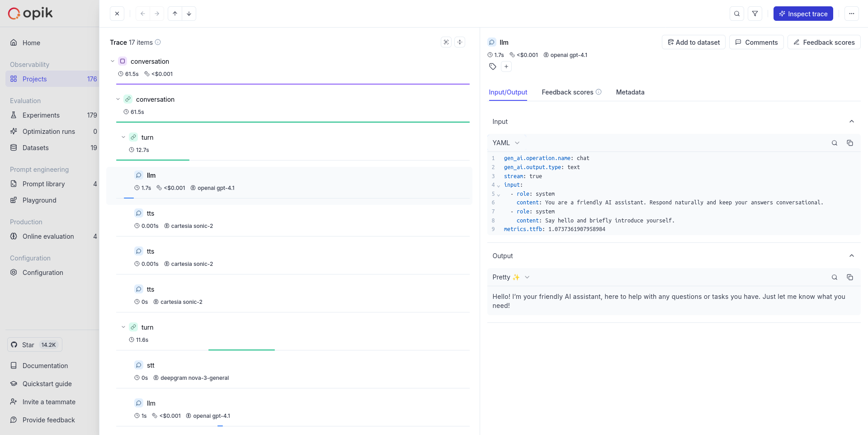Click the Inspect trace button
The image size is (868, 435).
[x=803, y=14]
